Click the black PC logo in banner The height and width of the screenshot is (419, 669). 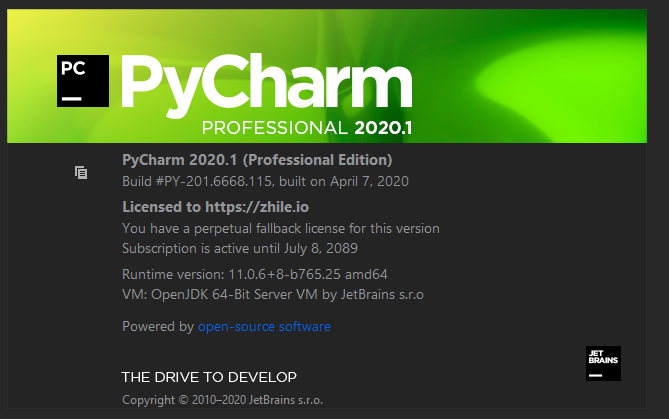pos(82,81)
